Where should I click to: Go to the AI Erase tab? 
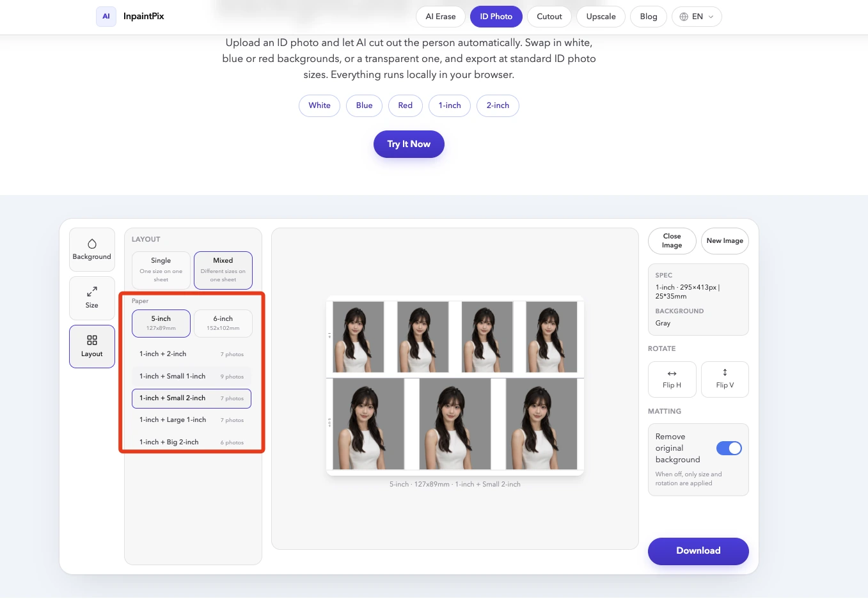click(x=441, y=17)
